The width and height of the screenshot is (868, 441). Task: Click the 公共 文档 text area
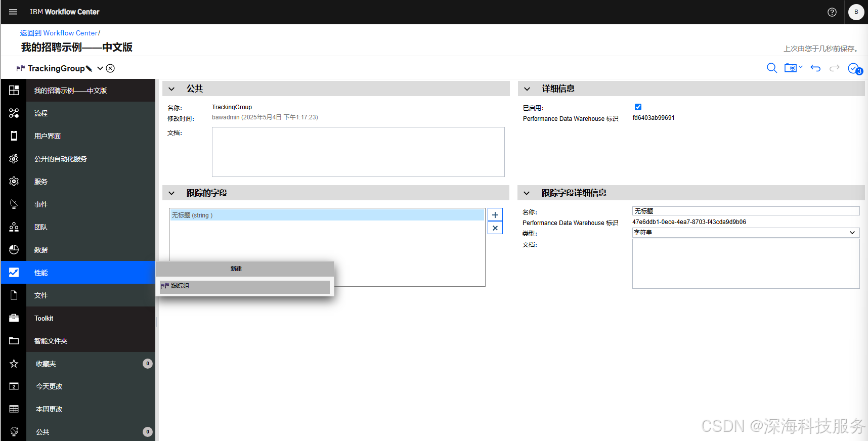[x=358, y=152]
